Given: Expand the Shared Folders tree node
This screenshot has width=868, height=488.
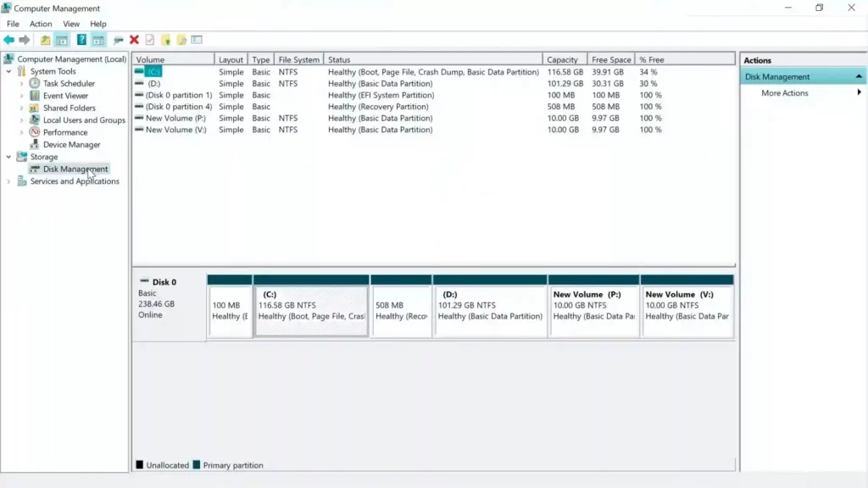Looking at the screenshot, I should (x=21, y=108).
